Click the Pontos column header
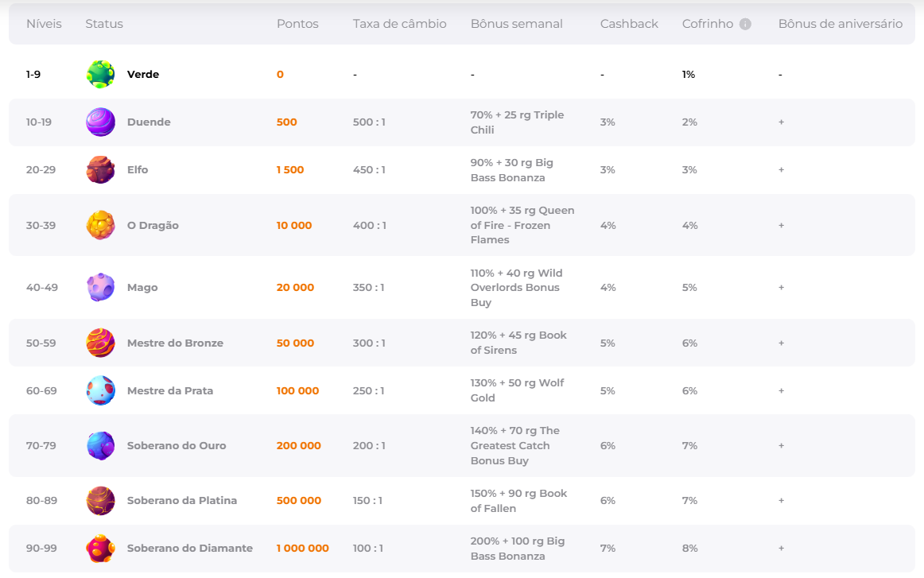This screenshot has width=924, height=578. tap(297, 24)
